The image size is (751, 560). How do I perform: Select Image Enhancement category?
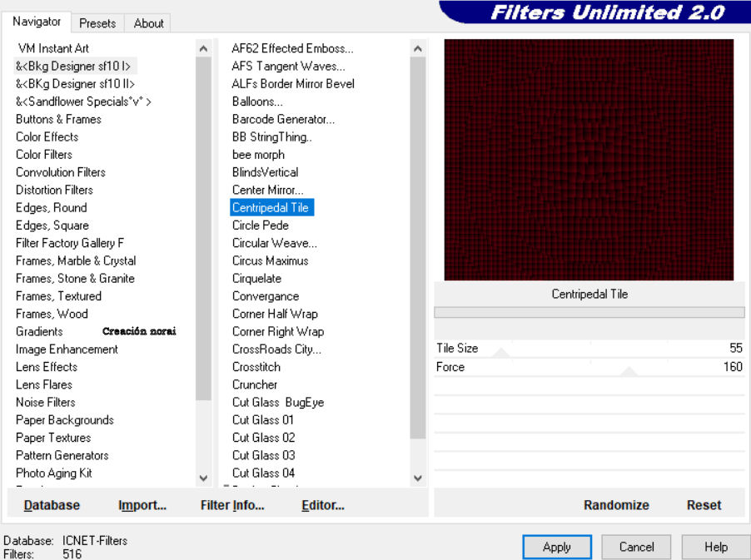[x=67, y=349]
